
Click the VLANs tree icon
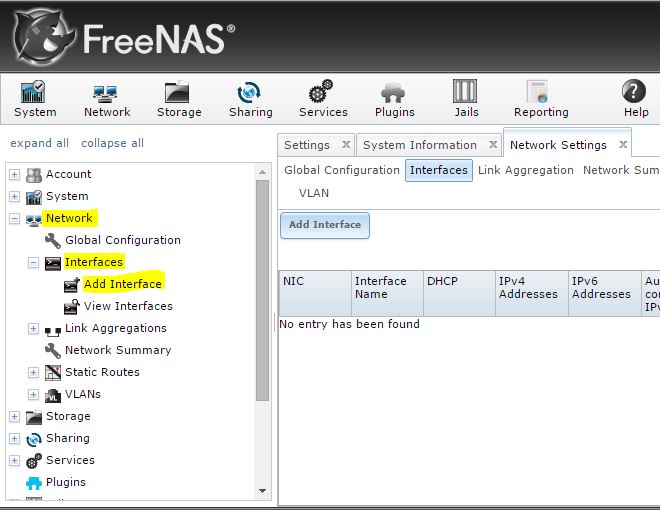[53, 395]
